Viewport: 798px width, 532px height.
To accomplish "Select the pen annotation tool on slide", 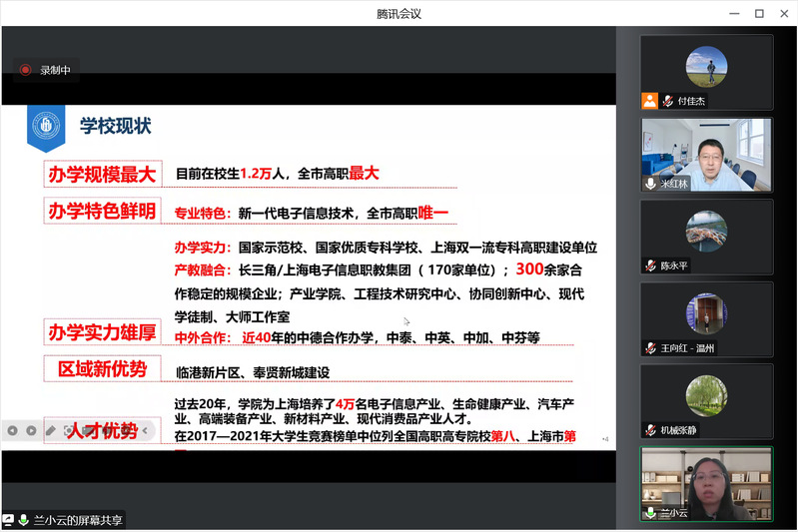I will 50,430.
